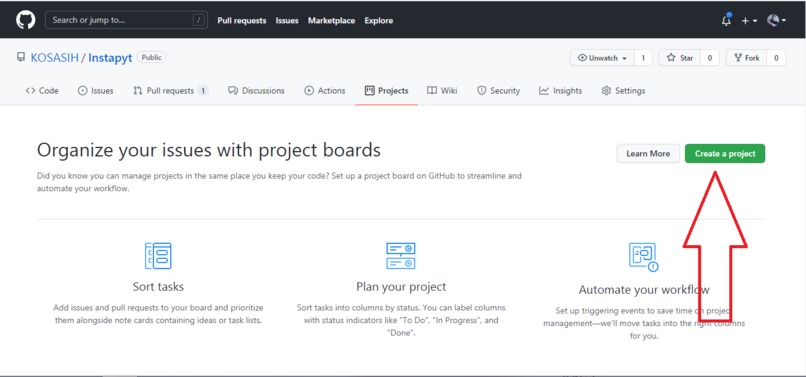Fork the repository

point(746,58)
